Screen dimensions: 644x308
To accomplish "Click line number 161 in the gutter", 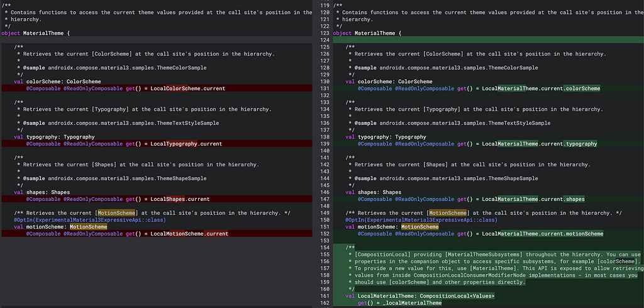I will pyautogui.click(x=325, y=295).
